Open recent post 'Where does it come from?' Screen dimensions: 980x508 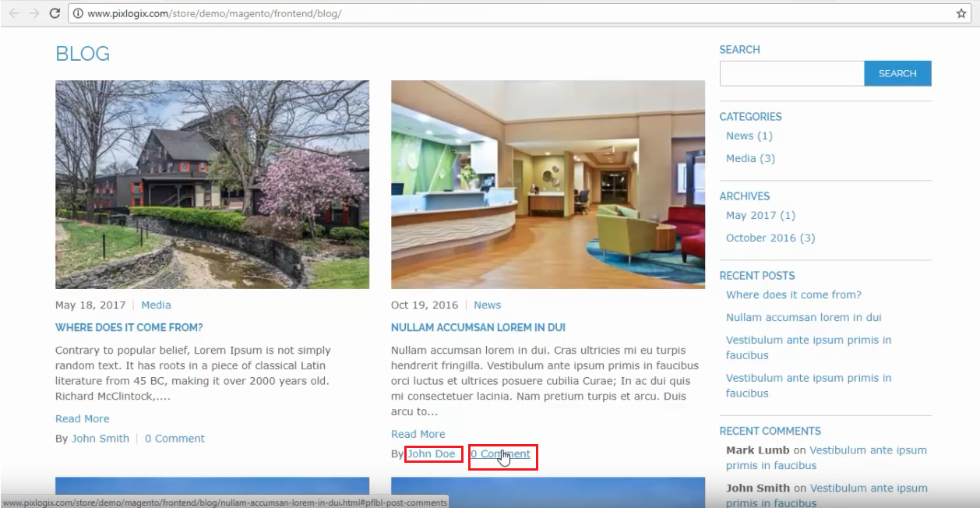pyautogui.click(x=794, y=295)
